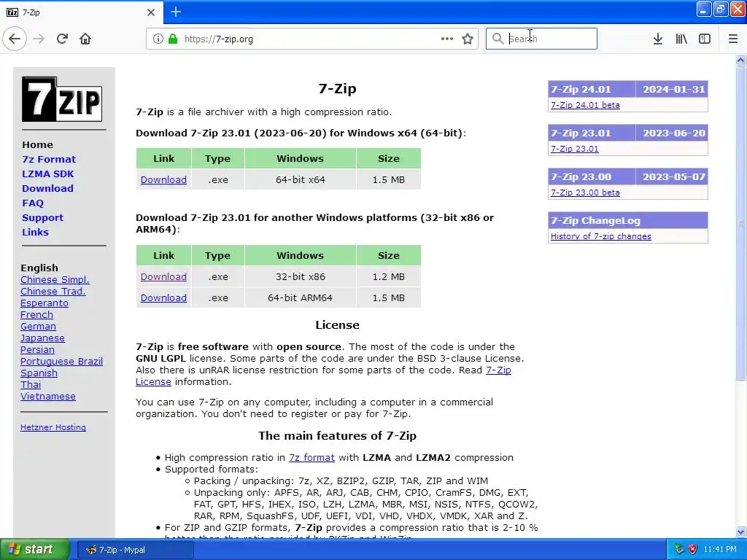Click the page scrollbar down arrow
The height and width of the screenshot is (560, 747).
coord(740,532)
